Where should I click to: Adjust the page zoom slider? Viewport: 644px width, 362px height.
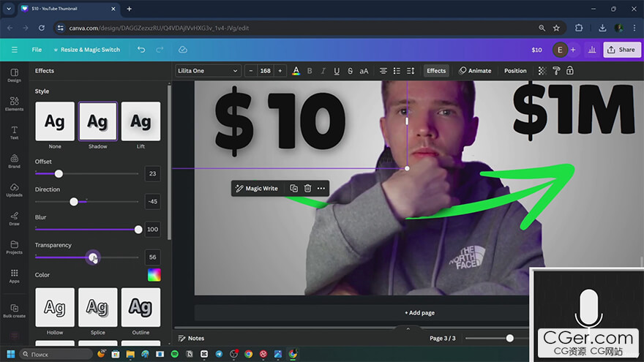[x=509, y=338]
